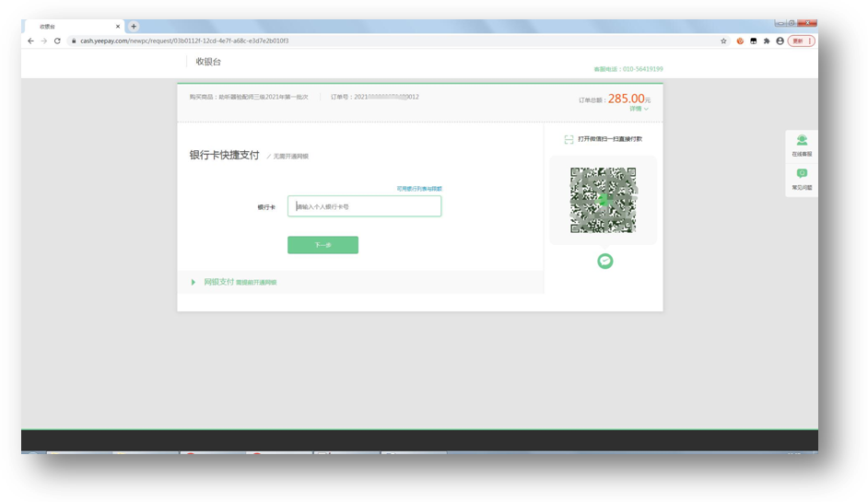Click the green WeChat pay icon below QR code
This screenshot has height=502, width=868.
604,262
